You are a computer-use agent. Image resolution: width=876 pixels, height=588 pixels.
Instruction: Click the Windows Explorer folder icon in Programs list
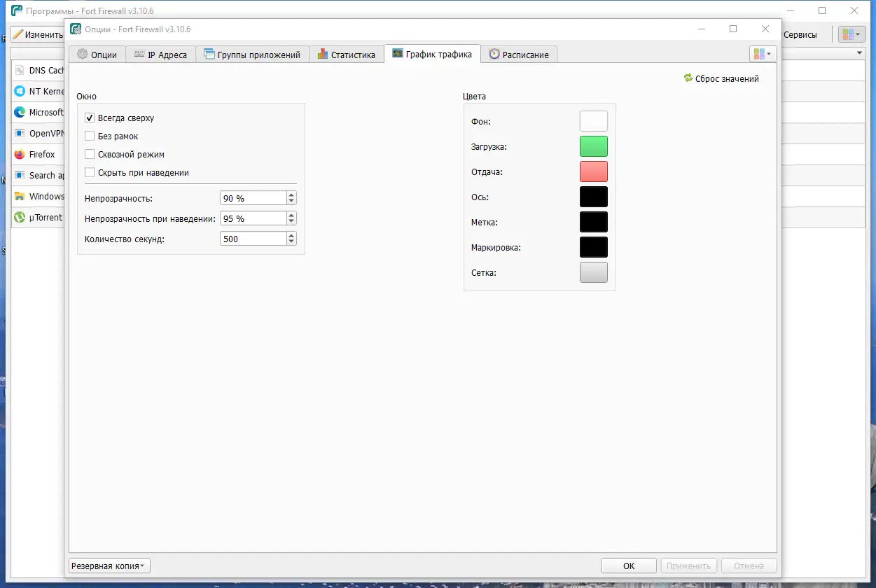(x=20, y=197)
